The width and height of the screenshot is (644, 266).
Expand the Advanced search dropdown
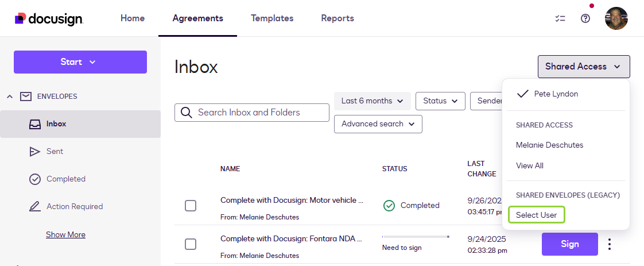point(378,124)
